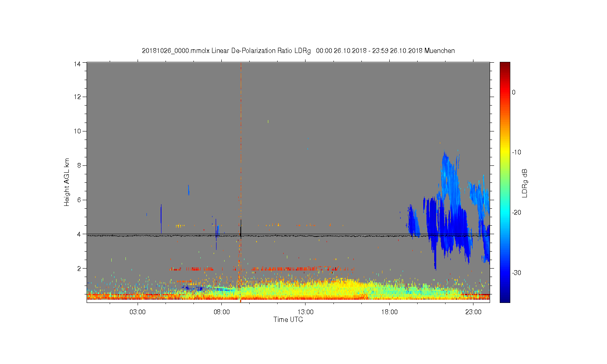The width and height of the screenshot is (607, 364).
Task: Click the 08:00 time tick label
Action: (x=222, y=312)
